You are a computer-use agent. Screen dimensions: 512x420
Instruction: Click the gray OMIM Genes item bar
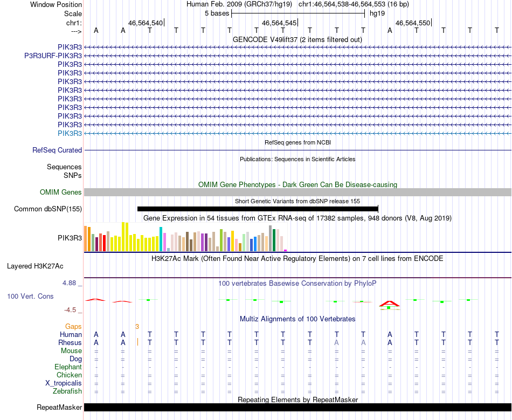298,192
